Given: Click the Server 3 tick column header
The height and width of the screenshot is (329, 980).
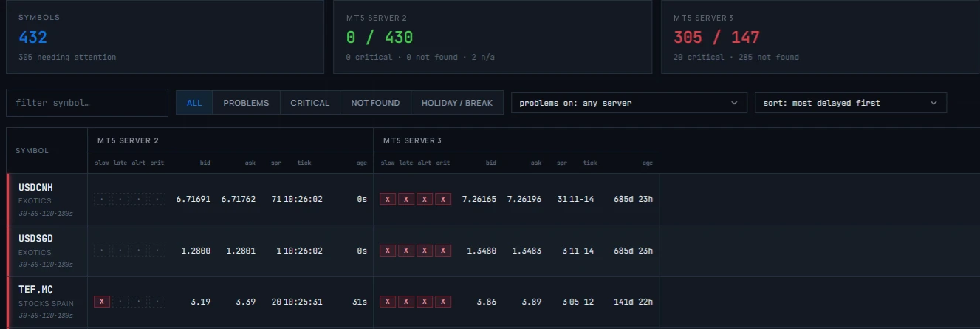Looking at the screenshot, I should coord(590,163).
